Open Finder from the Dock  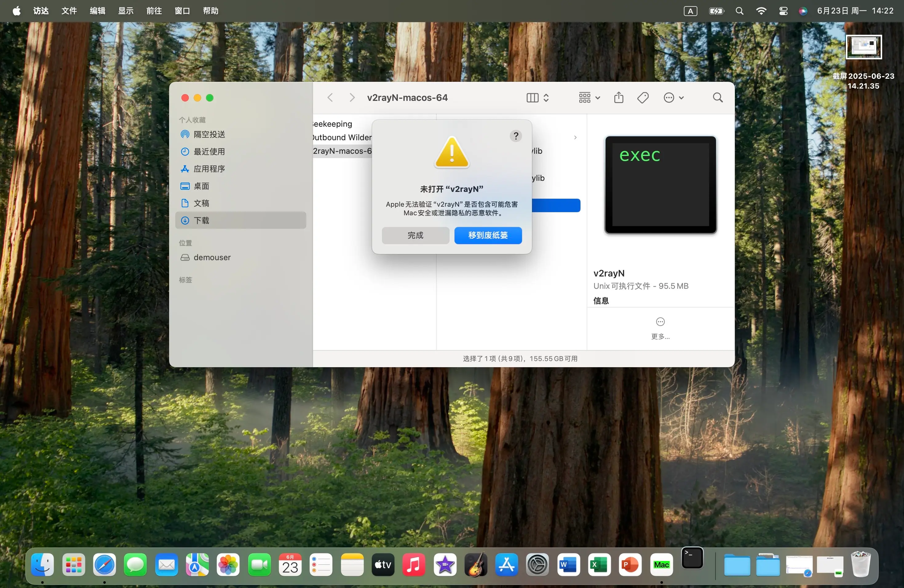coord(42,564)
